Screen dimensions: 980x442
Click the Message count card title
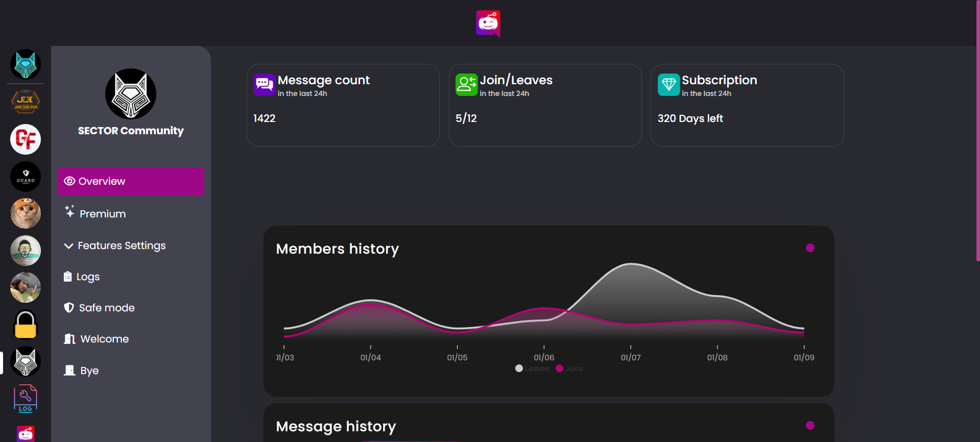click(324, 80)
